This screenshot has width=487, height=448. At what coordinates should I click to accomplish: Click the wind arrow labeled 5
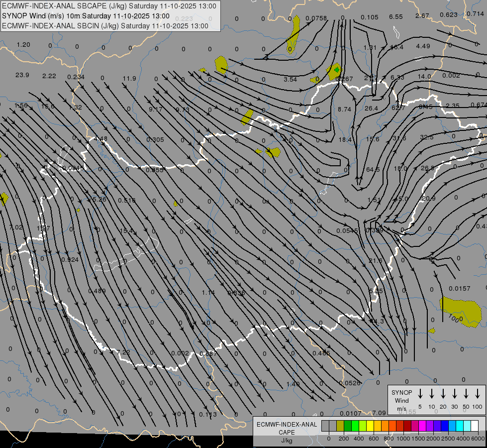(x=420, y=394)
